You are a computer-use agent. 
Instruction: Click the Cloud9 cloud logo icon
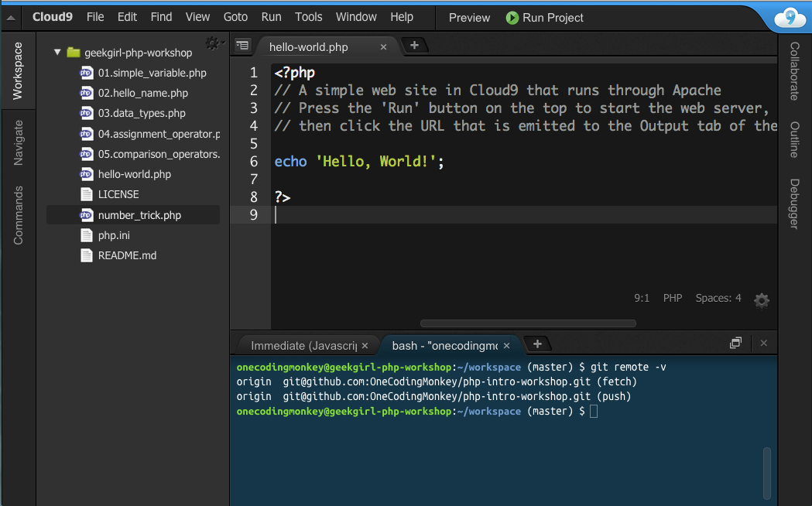pos(790,18)
